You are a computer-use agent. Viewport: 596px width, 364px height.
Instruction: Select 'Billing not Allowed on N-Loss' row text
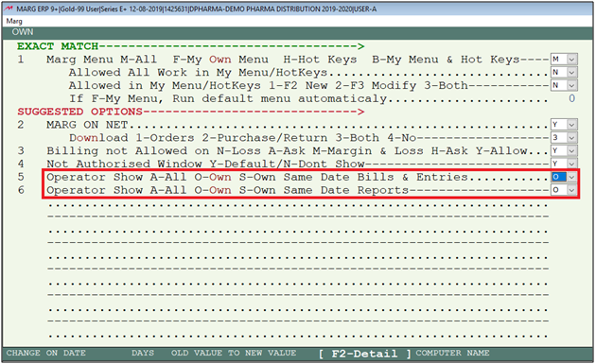coord(287,151)
